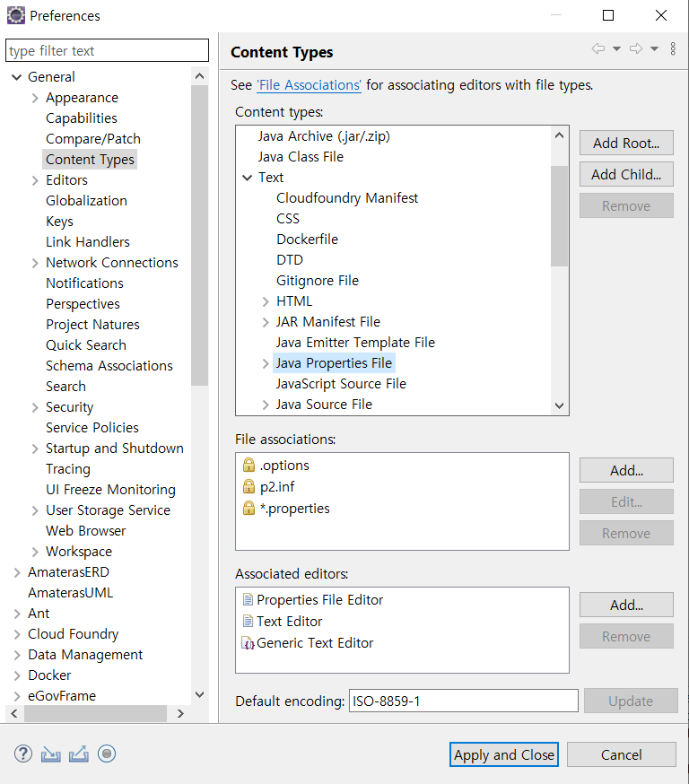Click the content types scroll-down arrow
This screenshot has height=784, width=689.
(559, 405)
